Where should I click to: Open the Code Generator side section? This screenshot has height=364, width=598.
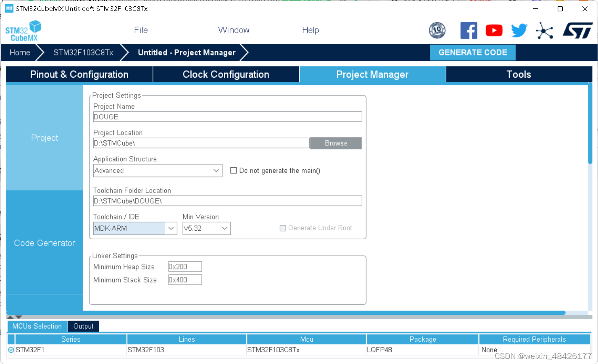(x=45, y=243)
